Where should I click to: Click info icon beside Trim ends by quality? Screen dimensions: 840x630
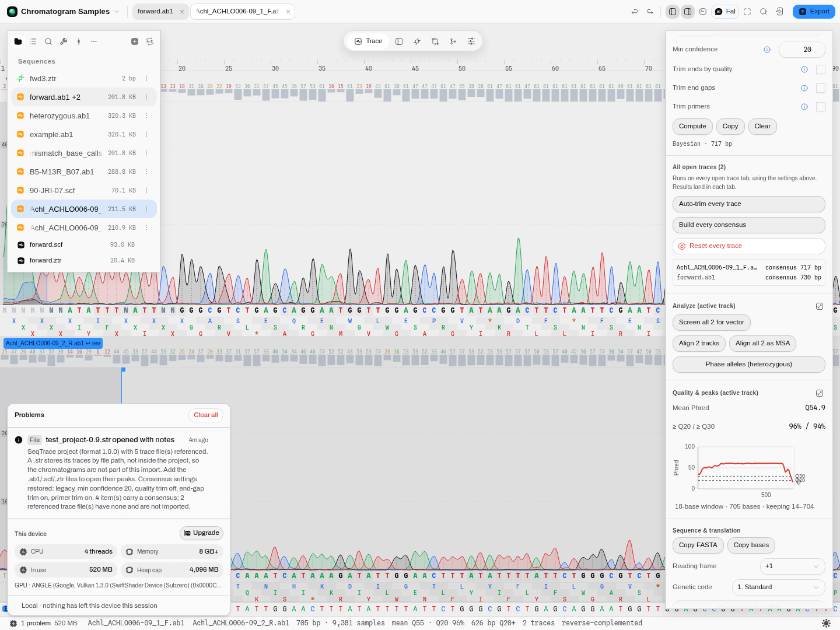[x=804, y=69]
